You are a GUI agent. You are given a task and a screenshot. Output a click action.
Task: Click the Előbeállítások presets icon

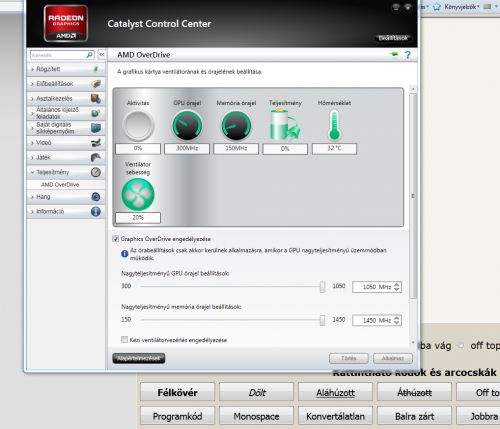coord(96,84)
